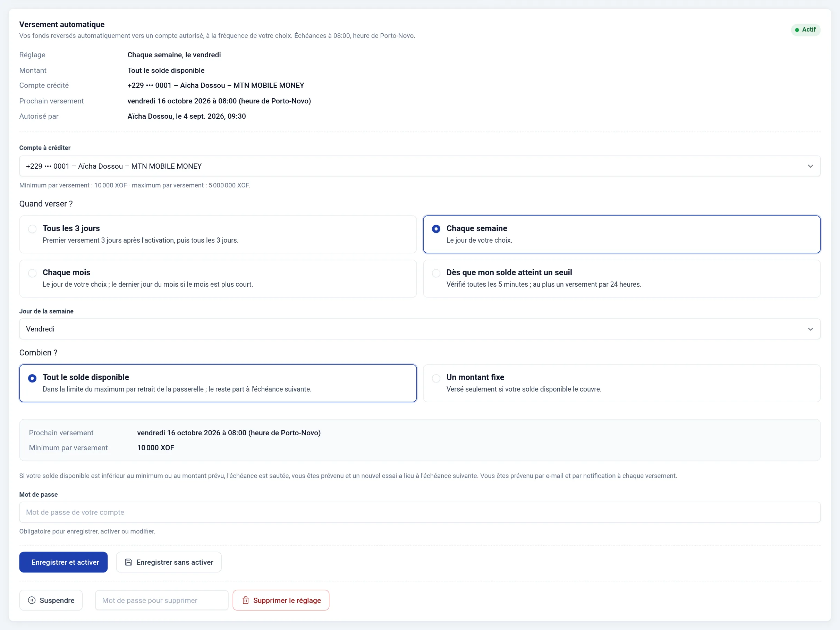This screenshot has width=840, height=630.
Task: Click summary value Chaque semaine, le vendredi
Action: coord(174,55)
